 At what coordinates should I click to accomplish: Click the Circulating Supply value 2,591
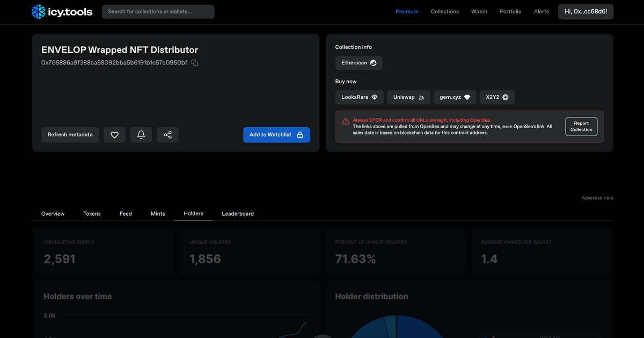point(60,259)
